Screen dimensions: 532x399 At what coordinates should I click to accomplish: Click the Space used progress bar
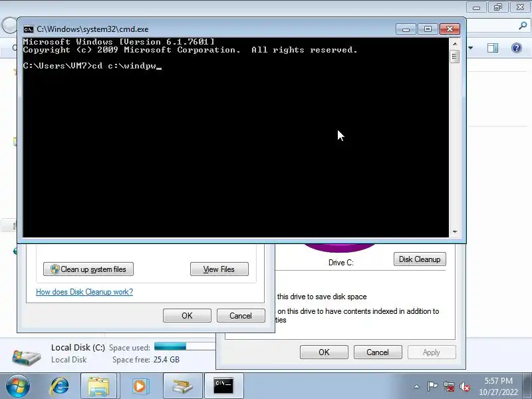[x=185, y=346]
